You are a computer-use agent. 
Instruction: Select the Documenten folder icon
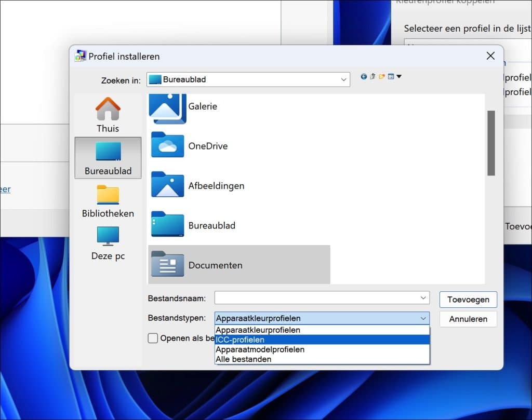[x=168, y=264]
